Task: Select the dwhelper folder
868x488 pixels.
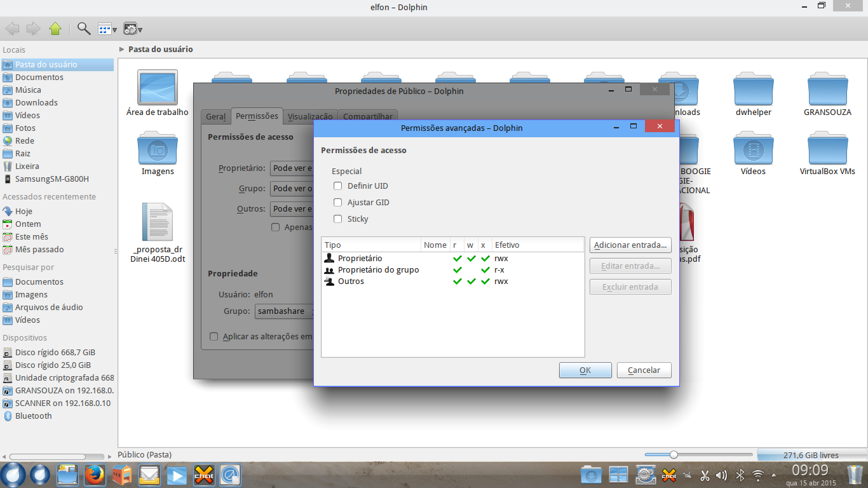Action: pyautogui.click(x=753, y=93)
